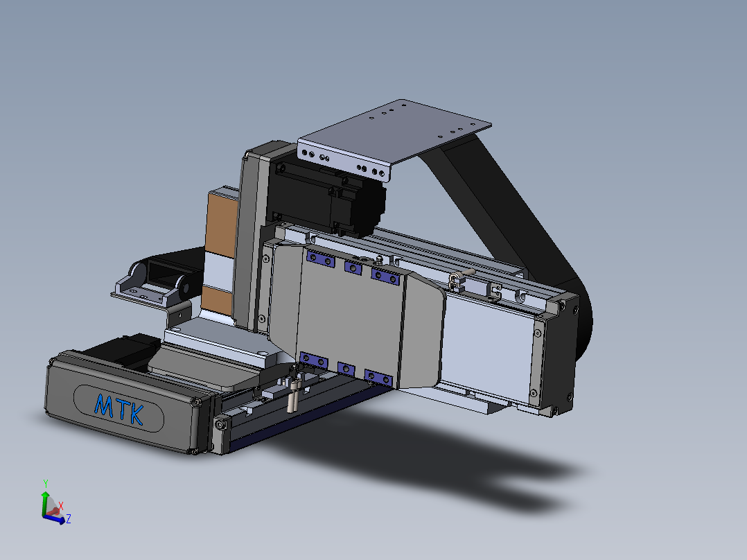The height and width of the screenshot is (560, 747).
Task: Click the blue Z axis arrow of the triad
Action: [x=54, y=520]
